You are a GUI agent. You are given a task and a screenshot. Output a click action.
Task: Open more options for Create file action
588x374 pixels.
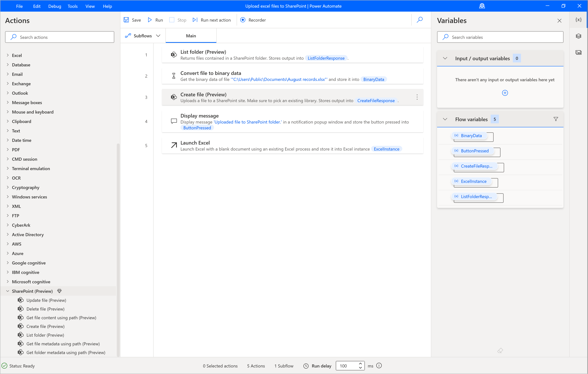417,97
